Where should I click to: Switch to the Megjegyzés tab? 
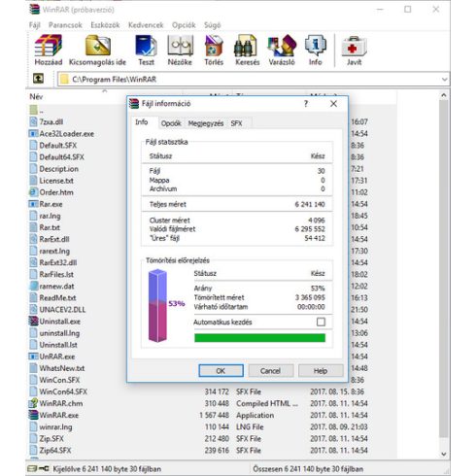(206, 123)
